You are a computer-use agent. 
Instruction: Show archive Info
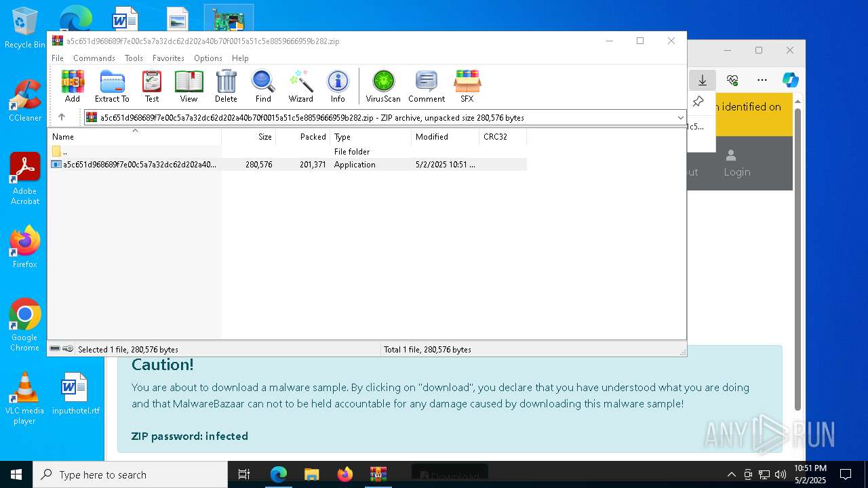338,86
